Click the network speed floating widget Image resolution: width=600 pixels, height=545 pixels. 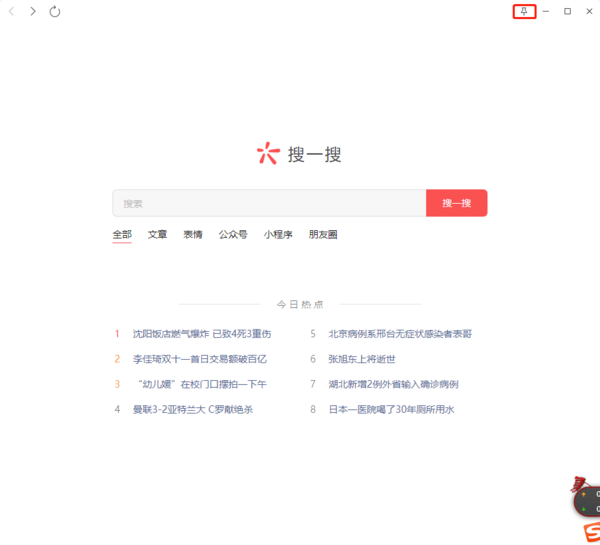(x=589, y=501)
